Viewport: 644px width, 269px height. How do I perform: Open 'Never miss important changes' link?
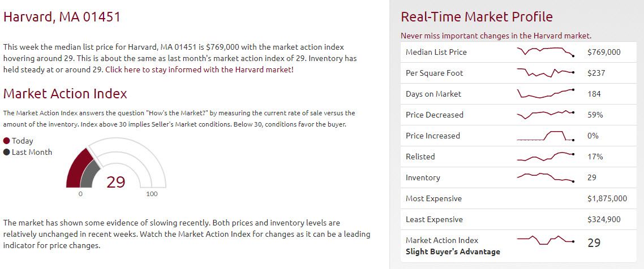[x=496, y=36]
